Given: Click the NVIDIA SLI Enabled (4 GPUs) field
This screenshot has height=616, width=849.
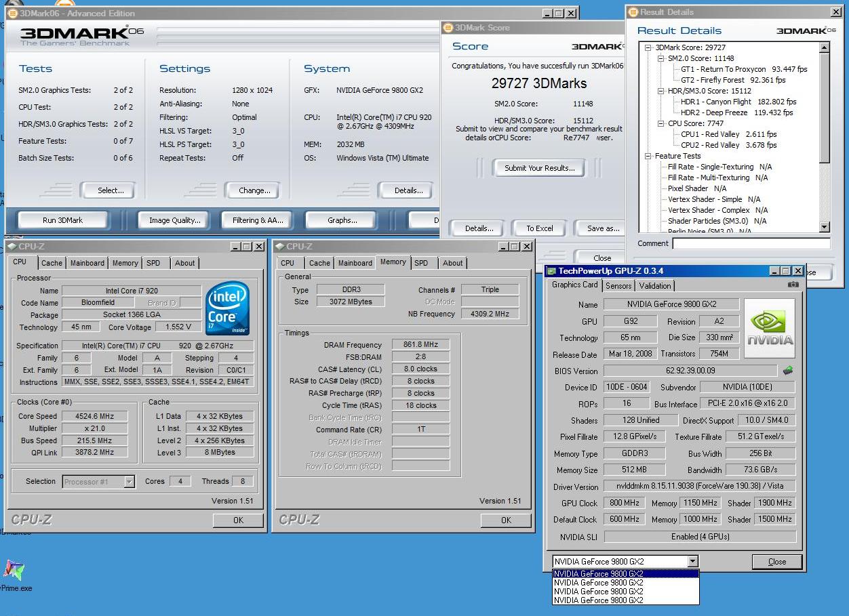Looking at the screenshot, I should click(700, 537).
